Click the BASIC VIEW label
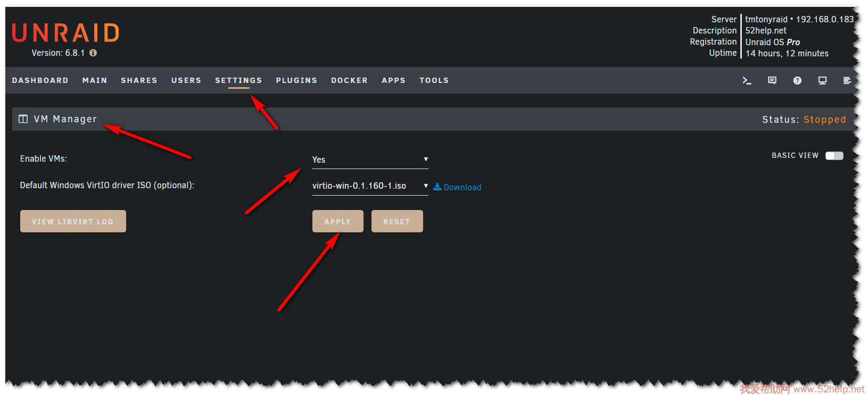 [x=795, y=155]
